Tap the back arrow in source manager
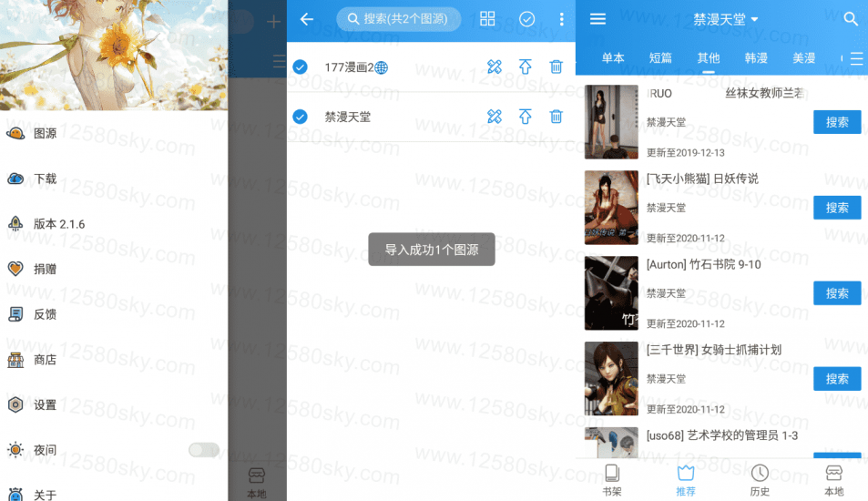868x501 pixels. tap(307, 19)
